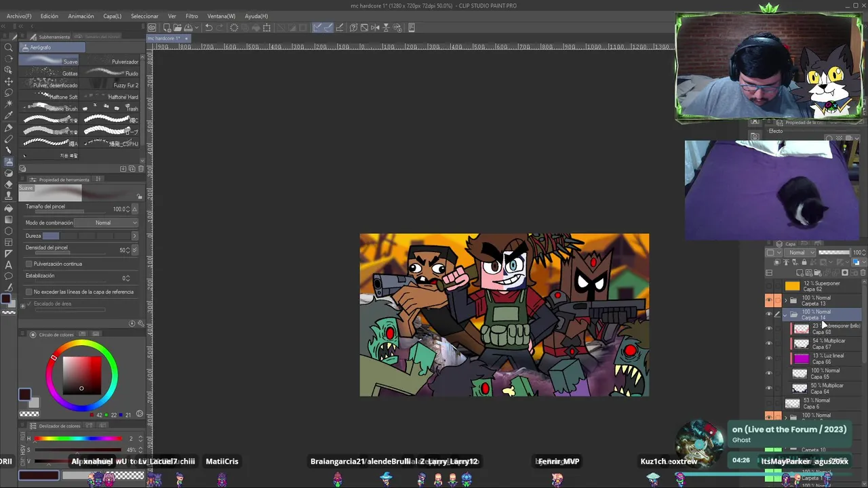Open layer blend mode Normal dropdown
This screenshot has height=488, width=868.
(800, 252)
